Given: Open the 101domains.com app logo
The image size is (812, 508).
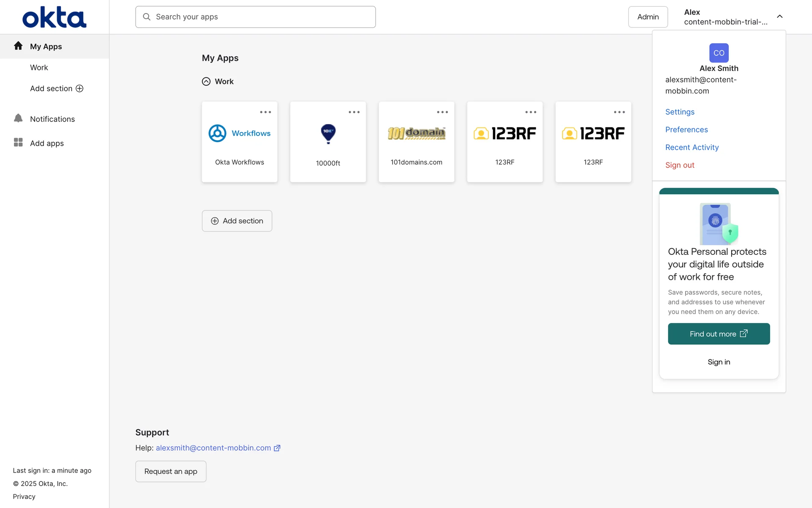Looking at the screenshot, I should 417,134.
